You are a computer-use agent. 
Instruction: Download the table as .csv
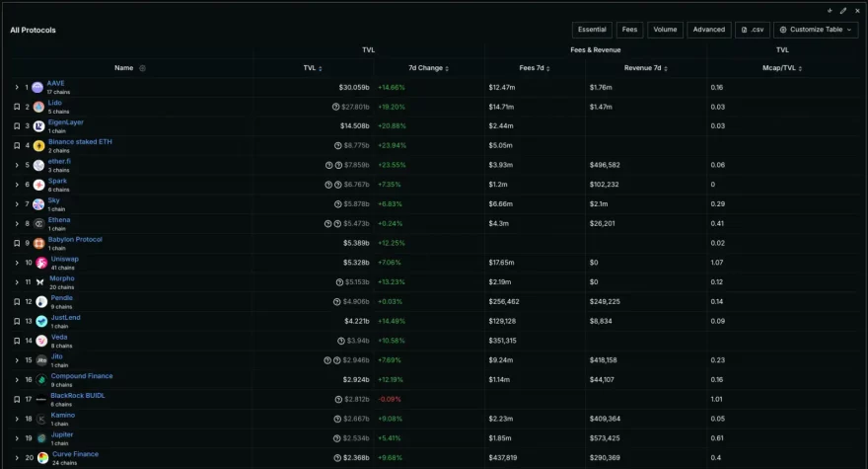[752, 30]
